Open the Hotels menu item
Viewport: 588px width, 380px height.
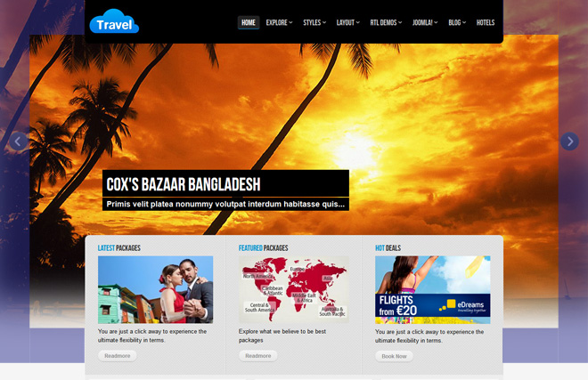click(x=486, y=22)
